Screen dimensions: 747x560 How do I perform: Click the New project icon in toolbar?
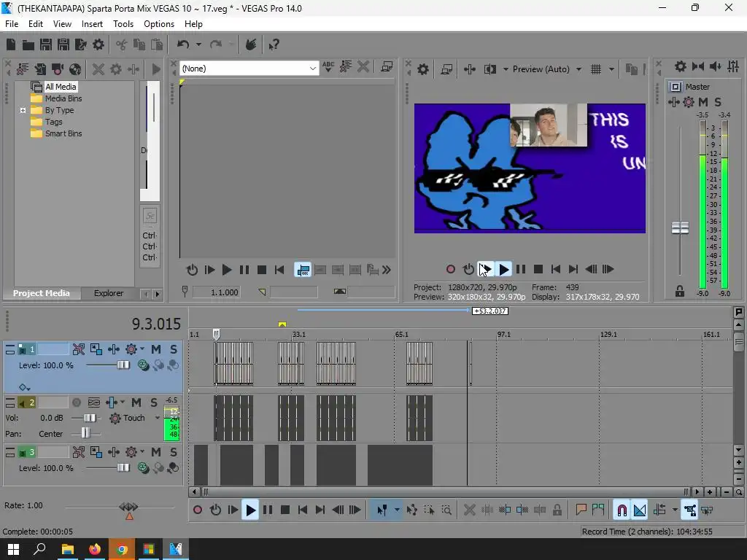point(10,44)
